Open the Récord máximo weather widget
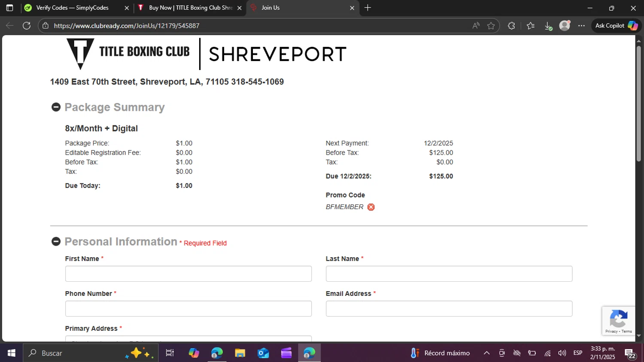Screen dimensions: 644x362 click(x=440, y=353)
